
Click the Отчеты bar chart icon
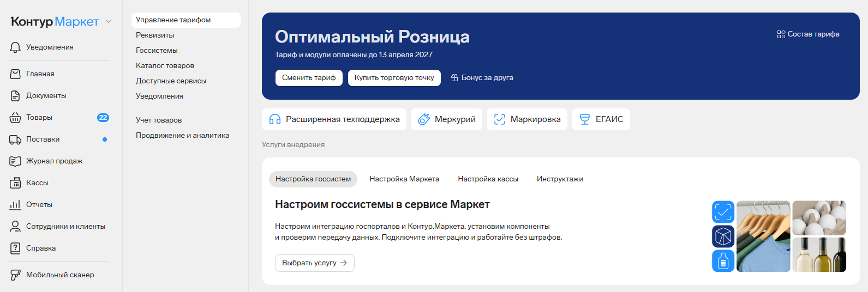[15, 205]
